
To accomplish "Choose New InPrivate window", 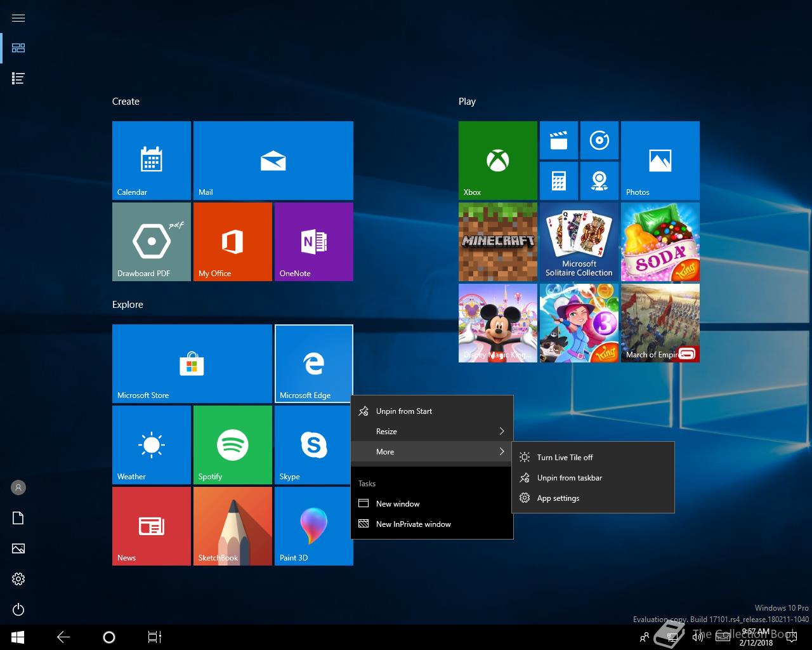I will 431,524.
